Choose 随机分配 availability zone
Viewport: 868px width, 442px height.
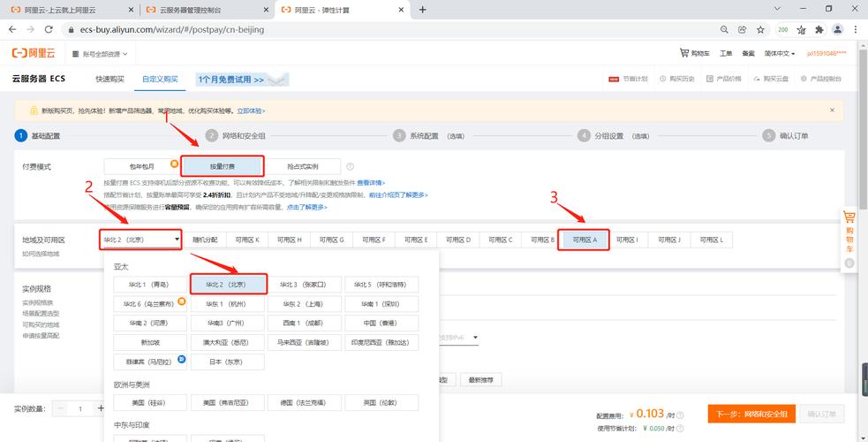pos(205,240)
